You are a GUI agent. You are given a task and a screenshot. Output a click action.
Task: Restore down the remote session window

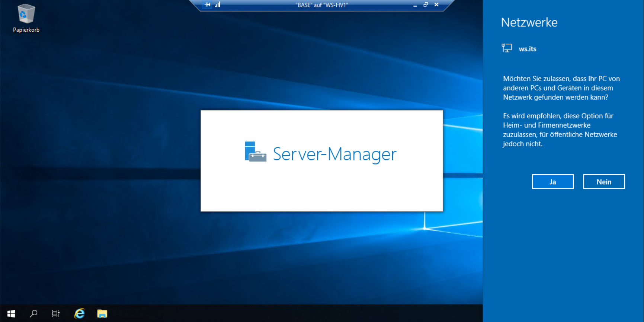pyautogui.click(x=426, y=5)
